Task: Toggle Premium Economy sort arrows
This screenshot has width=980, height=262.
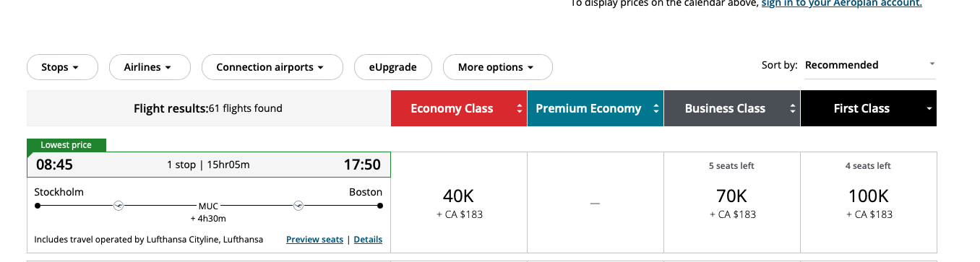Action: tap(656, 109)
